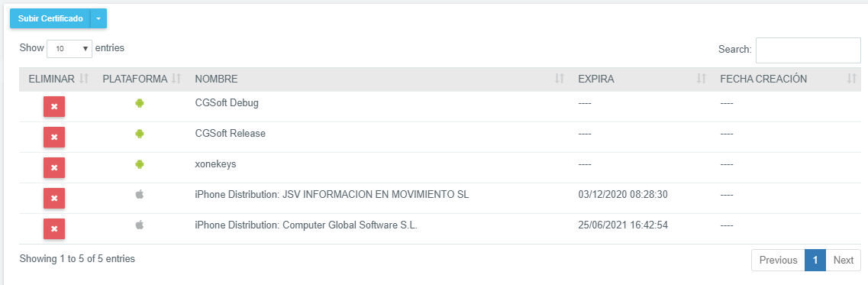This screenshot has height=285, width=868.
Task: Click the Apple icon for Computer Global Software
Action: coord(140,225)
